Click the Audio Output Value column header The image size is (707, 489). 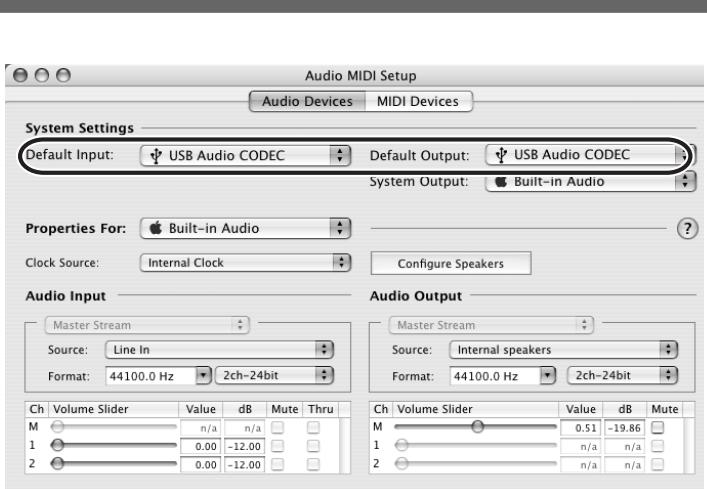tap(581, 409)
